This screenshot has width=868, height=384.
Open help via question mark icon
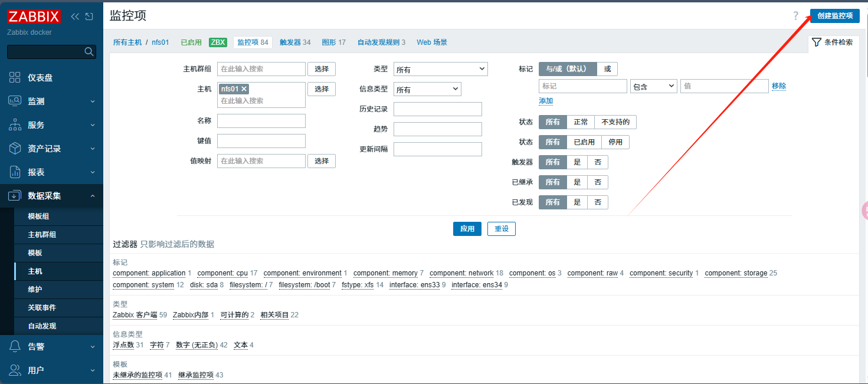796,16
